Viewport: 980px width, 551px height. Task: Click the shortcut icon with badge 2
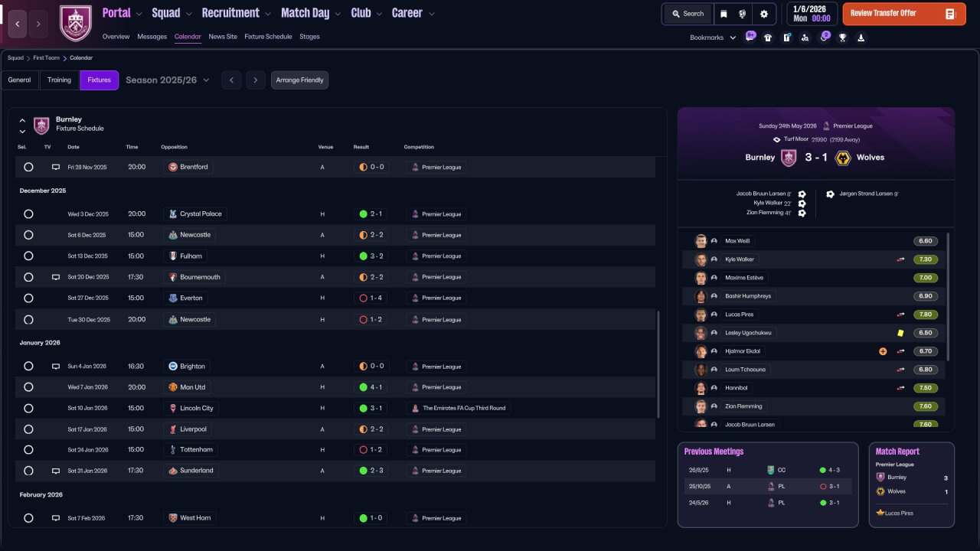[824, 37]
